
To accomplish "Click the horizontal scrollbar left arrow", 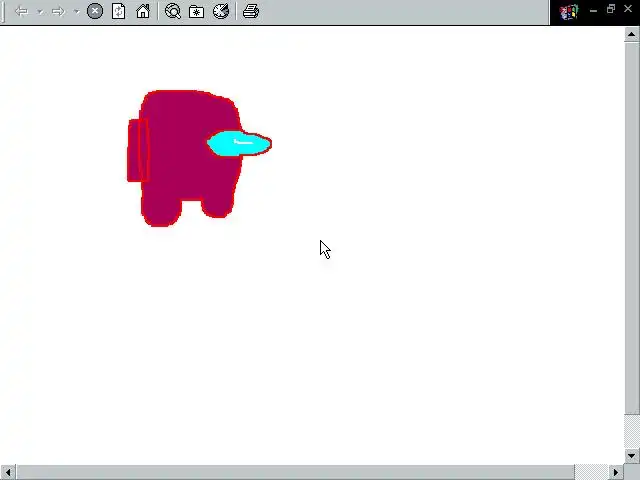I will click(8, 472).
